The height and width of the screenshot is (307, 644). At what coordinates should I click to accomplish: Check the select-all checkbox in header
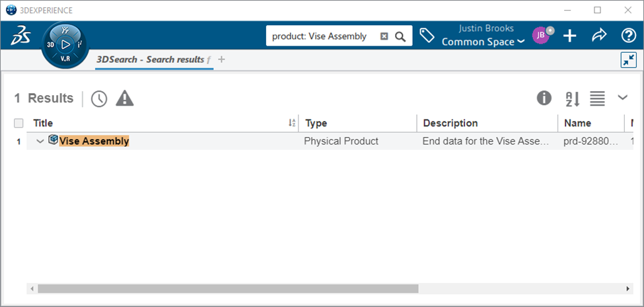point(18,123)
